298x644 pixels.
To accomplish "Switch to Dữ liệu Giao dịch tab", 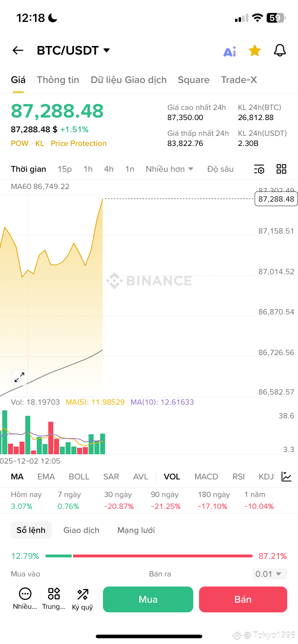I will [x=129, y=80].
